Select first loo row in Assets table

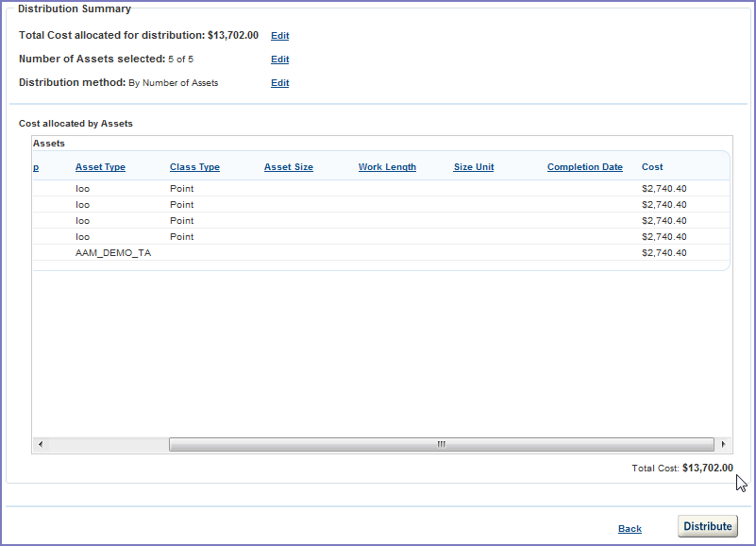[83, 189]
